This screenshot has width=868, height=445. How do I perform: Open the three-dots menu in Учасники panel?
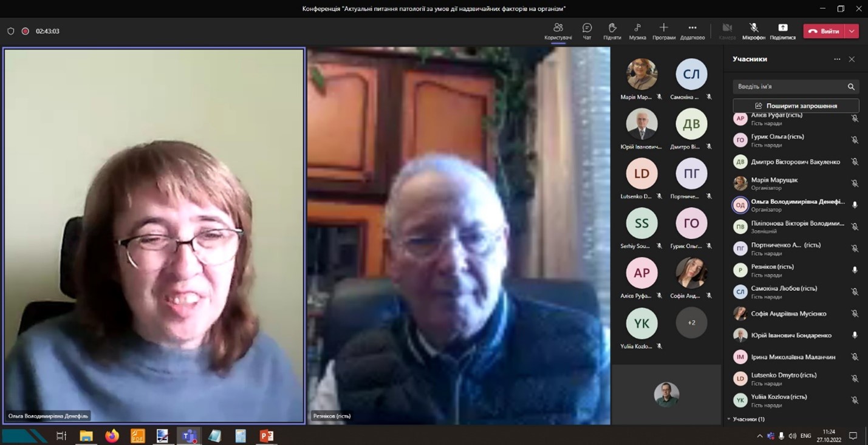pos(837,59)
